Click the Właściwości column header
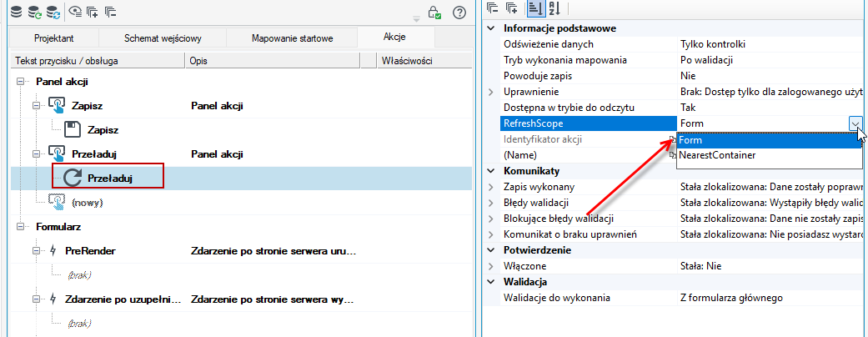 pos(424,61)
